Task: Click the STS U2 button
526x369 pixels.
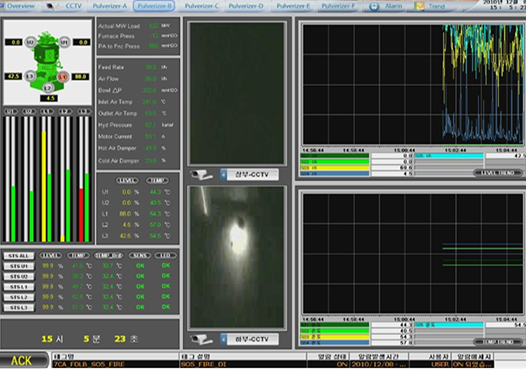Action: [19, 277]
